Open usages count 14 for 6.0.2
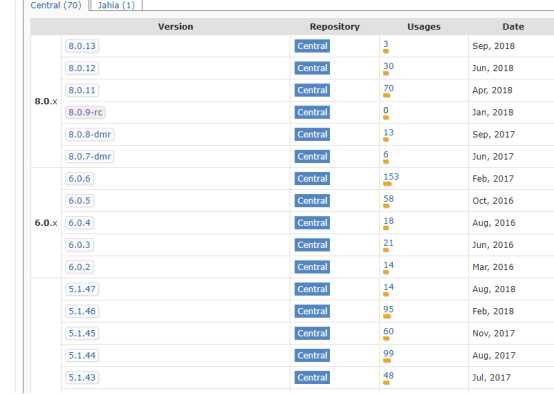This screenshot has height=394, width=554. (x=388, y=265)
